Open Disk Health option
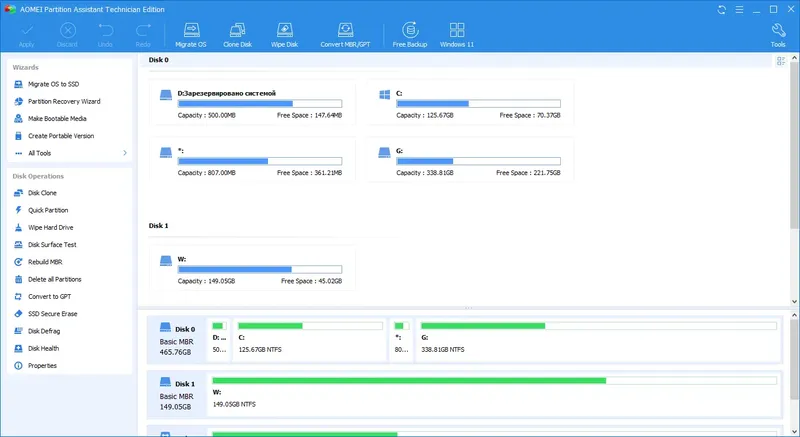Screen dimensions: 800x437 click(x=43, y=349)
